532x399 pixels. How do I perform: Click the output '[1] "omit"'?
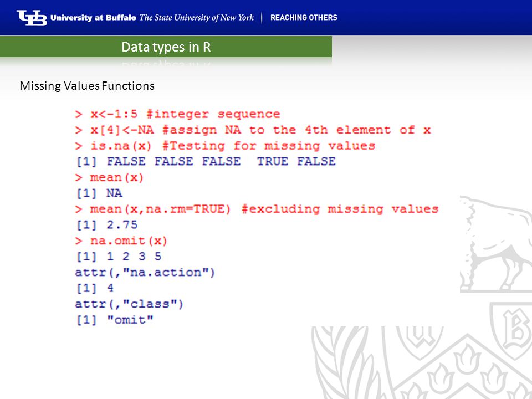click(x=115, y=320)
